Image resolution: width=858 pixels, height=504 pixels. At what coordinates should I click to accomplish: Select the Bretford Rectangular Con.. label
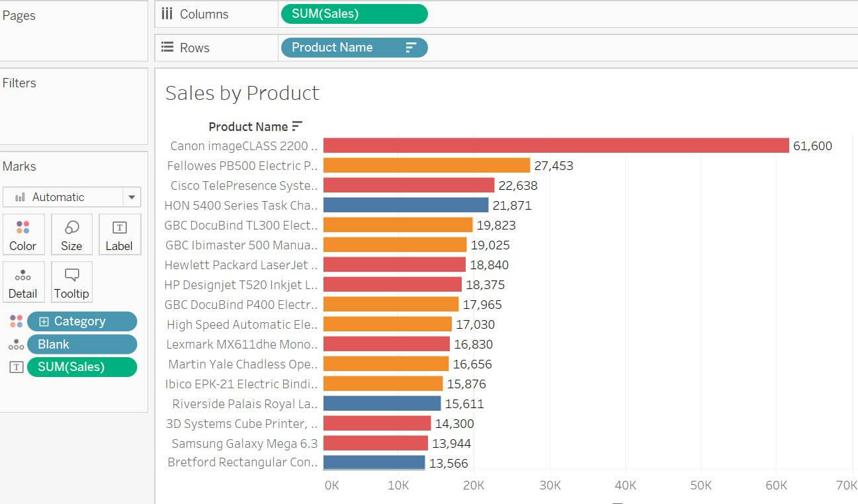(243, 462)
